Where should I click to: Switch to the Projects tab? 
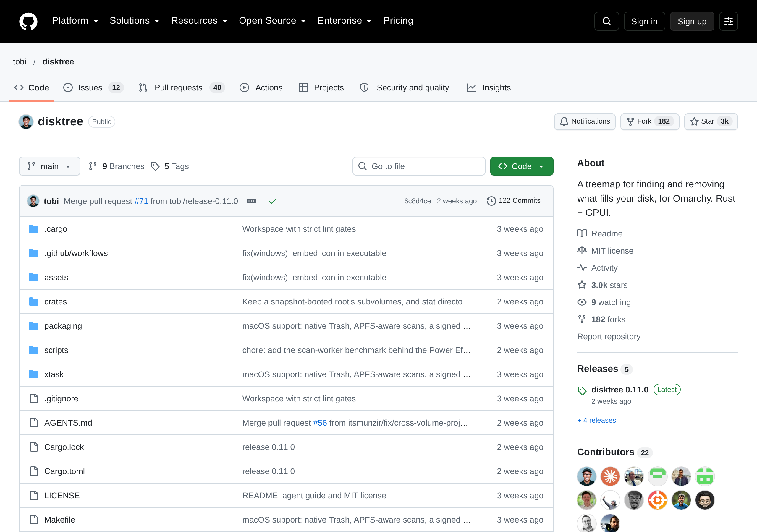321,88
